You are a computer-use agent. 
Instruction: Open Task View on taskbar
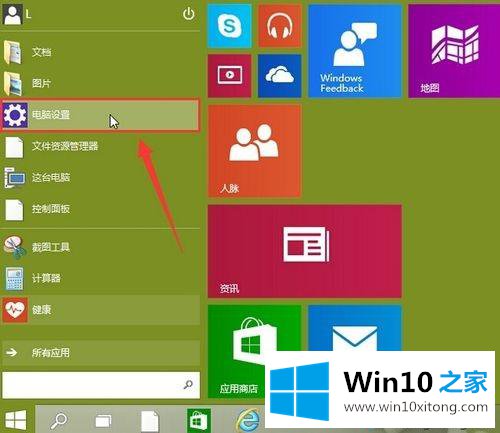103,421
